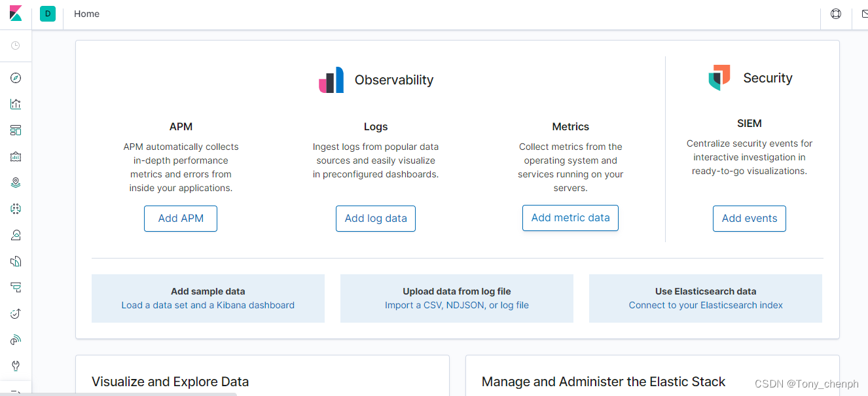Screen dimensions: 868x396
Task: Open Uptime from the sidebar
Action: click(x=16, y=314)
